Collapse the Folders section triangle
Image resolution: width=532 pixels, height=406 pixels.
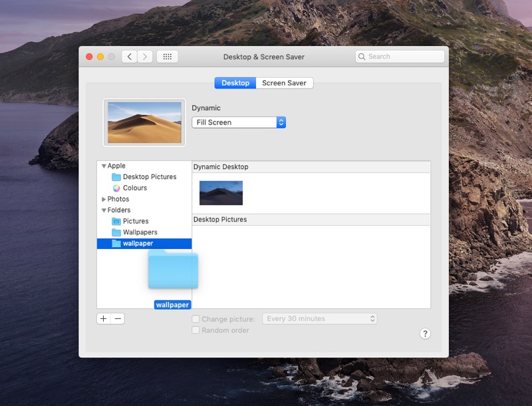[x=104, y=210]
